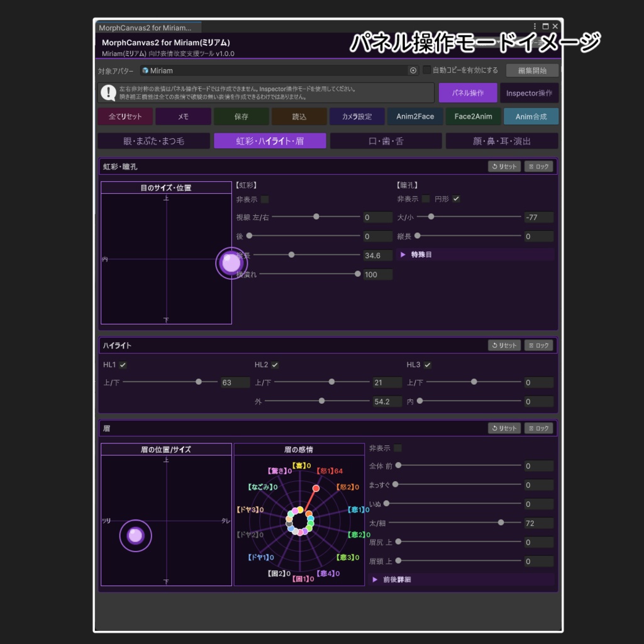
Task: Open the avatar object picker circle icon
Action: (x=413, y=70)
